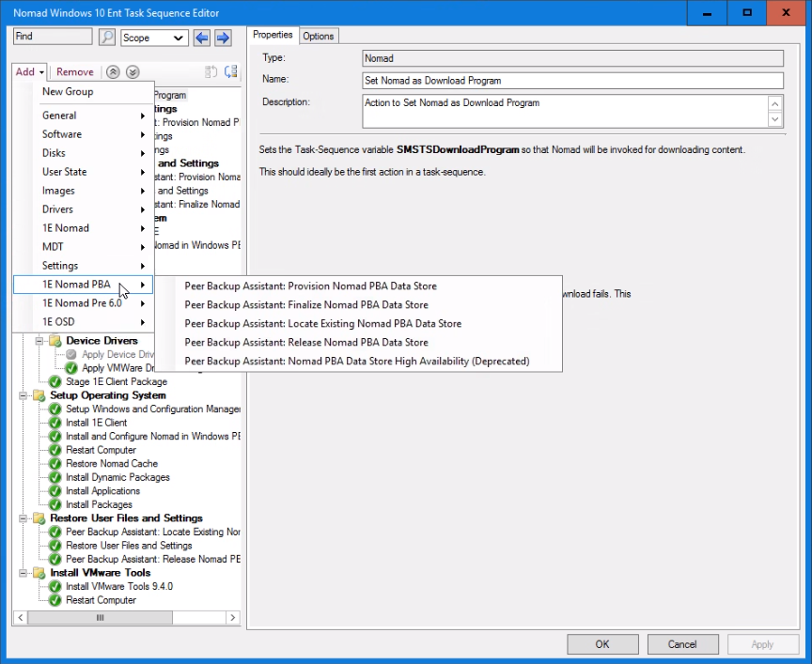The image size is (812, 664).
Task: Click the move step down double-chevron icon
Action: [133, 72]
